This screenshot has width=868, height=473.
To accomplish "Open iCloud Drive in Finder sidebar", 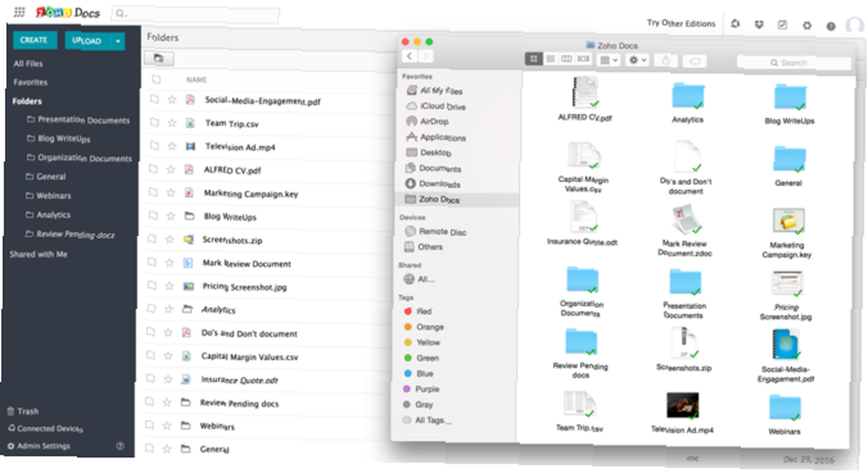I will pyautogui.click(x=437, y=106).
